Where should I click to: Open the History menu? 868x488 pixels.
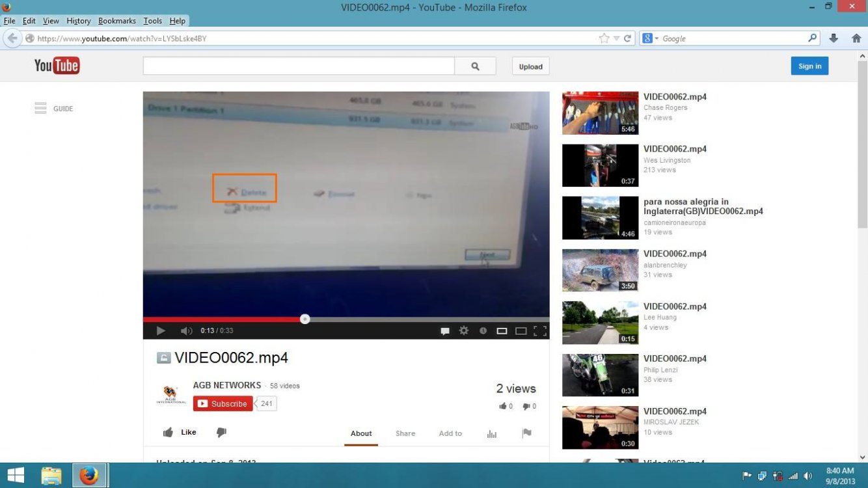click(79, 21)
